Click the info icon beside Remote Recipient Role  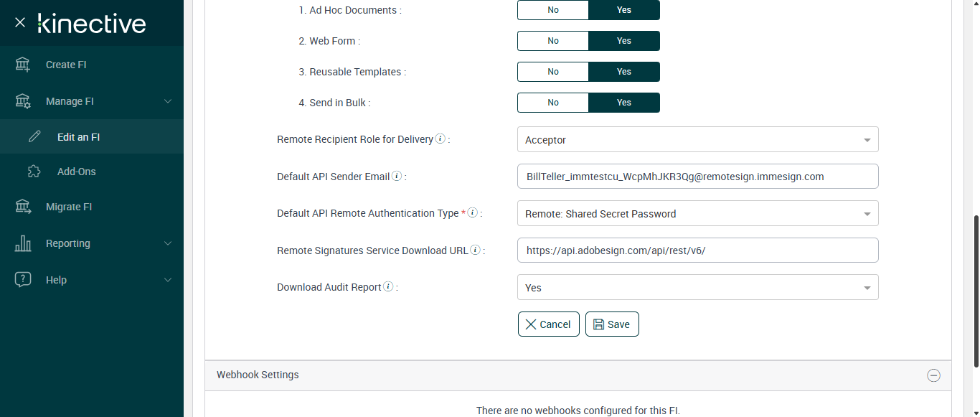coord(440,139)
